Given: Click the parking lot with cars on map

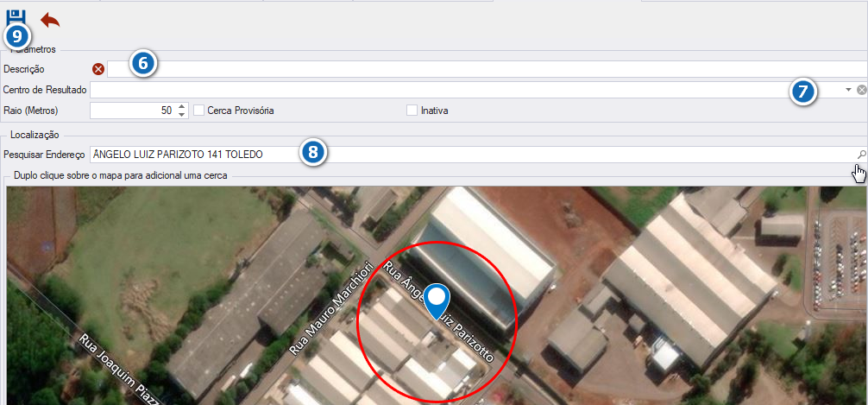Looking at the screenshot, I should pyautogui.click(x=839, y=261).
